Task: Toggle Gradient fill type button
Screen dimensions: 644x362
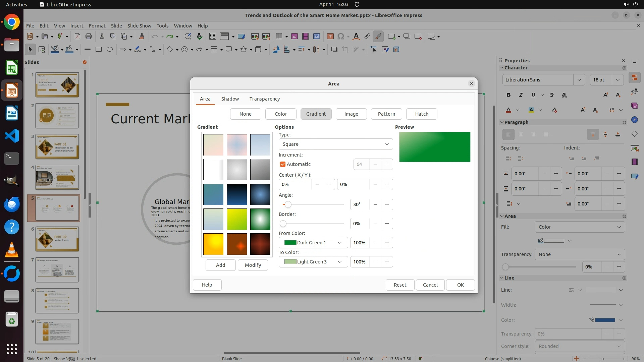Action: [x=316, y=114]
